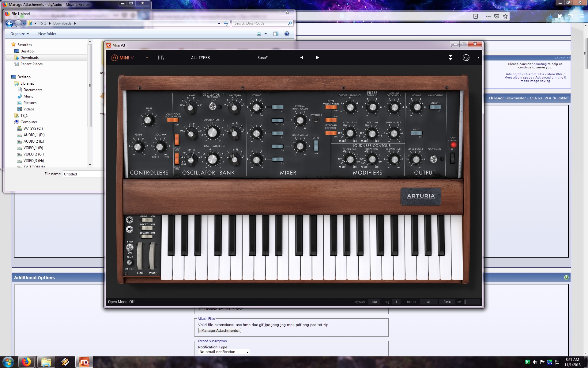Collapse the Additional Options section icon
Image resolution: width=588 pixels, height=368 pixels.
click(566, 277)
